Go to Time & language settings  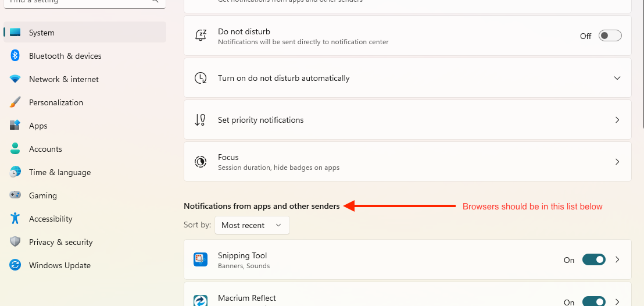(x=60, y=172)
